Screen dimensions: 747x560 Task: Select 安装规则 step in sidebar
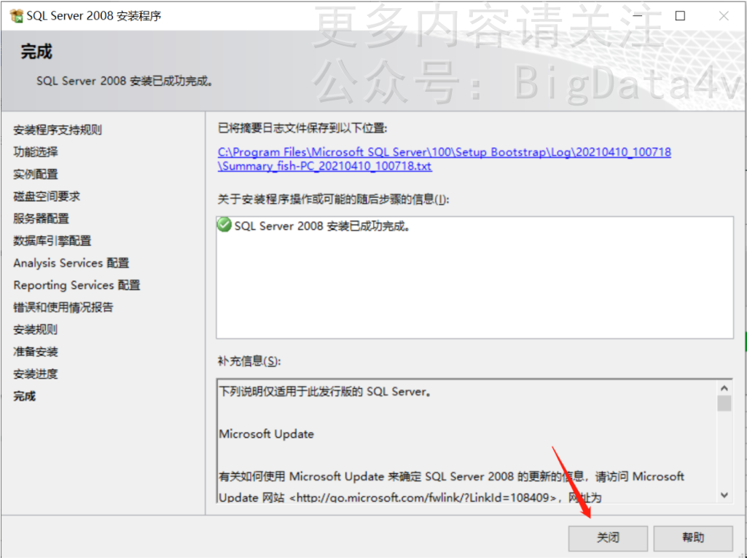pos(36,330)
